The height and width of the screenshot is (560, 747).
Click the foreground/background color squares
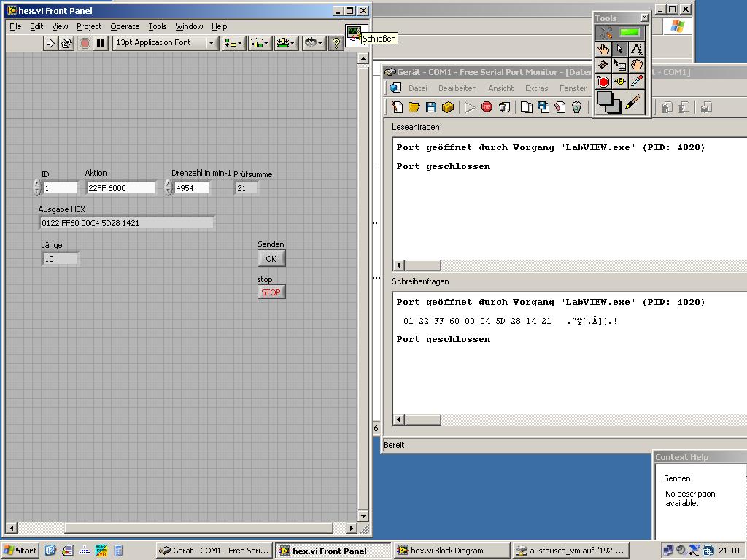pos(609,102)
